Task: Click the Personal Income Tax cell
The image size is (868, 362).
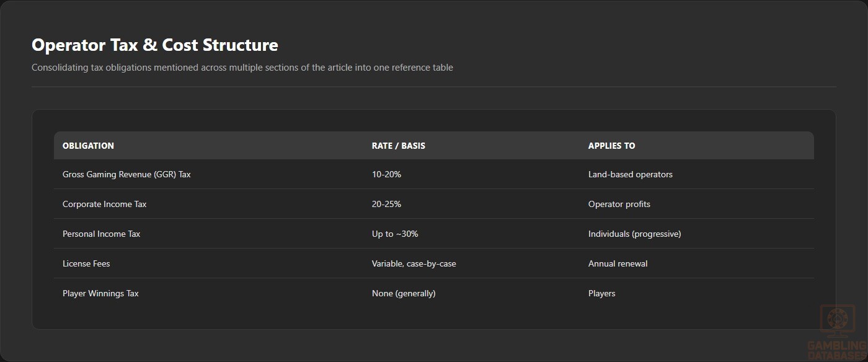Action: point(102,234)
